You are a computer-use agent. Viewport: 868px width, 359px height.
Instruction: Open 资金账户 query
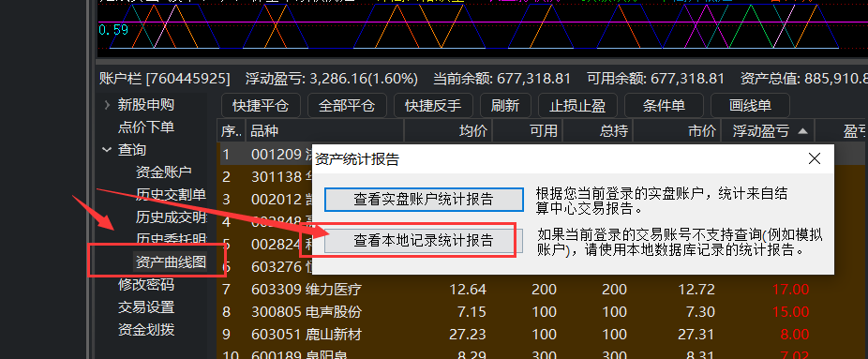click(163, 172)
